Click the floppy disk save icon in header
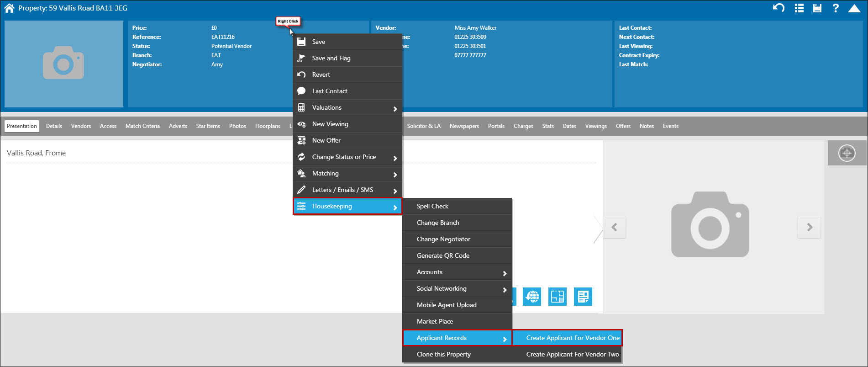Viewport: 868px width, 367px height. (x=817, y=8)
